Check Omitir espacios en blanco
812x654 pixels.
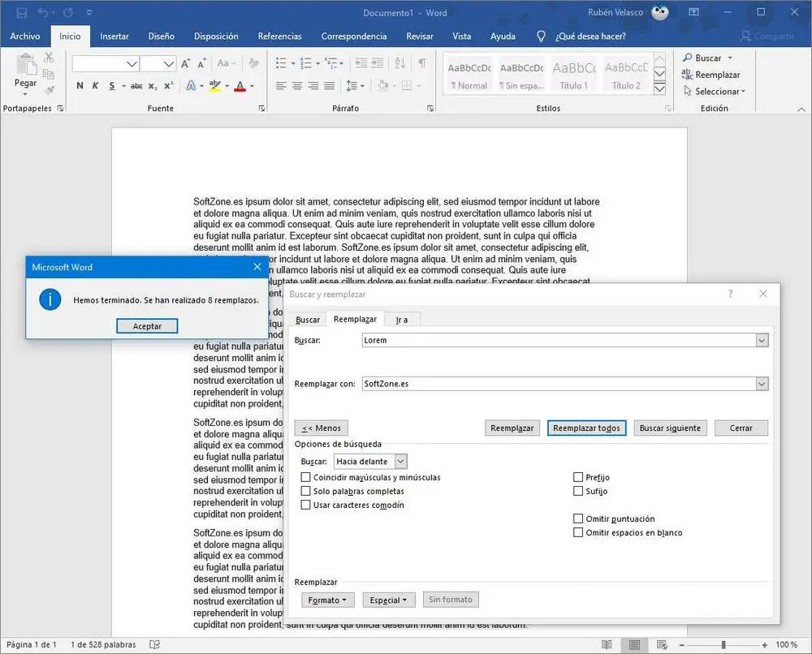[x=578, y=532]
